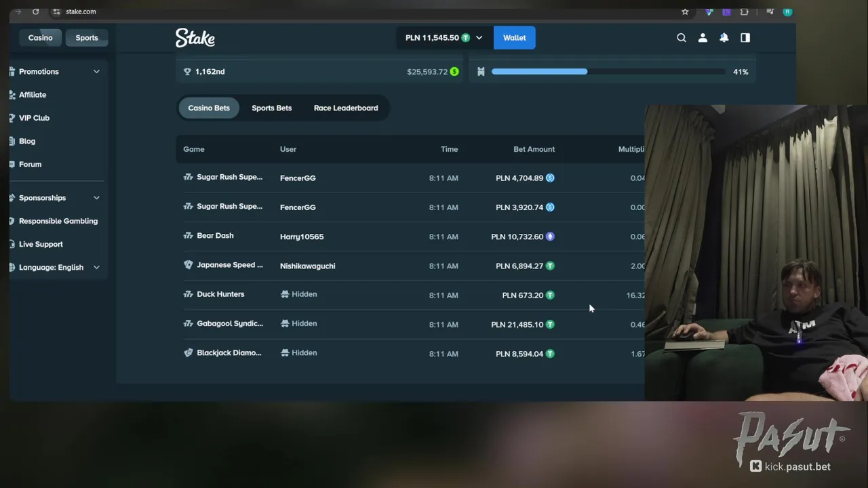
Task: Open the Duck Hunters game link
Action: (220, 294)
